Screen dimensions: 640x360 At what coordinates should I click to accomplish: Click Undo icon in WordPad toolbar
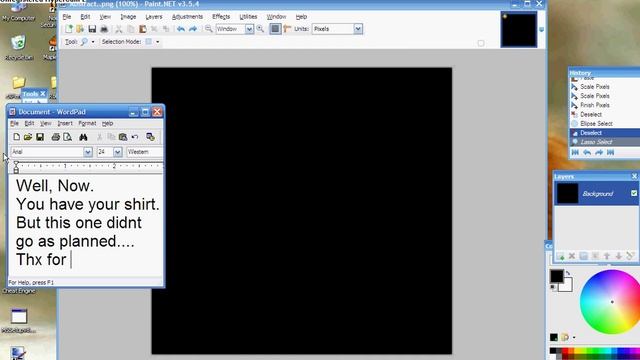click(x=135, y=137)
